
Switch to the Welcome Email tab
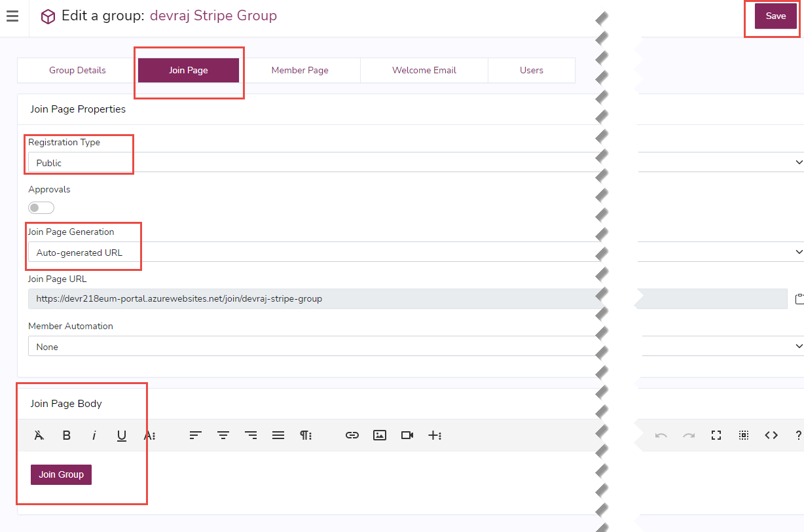(424, 70)
